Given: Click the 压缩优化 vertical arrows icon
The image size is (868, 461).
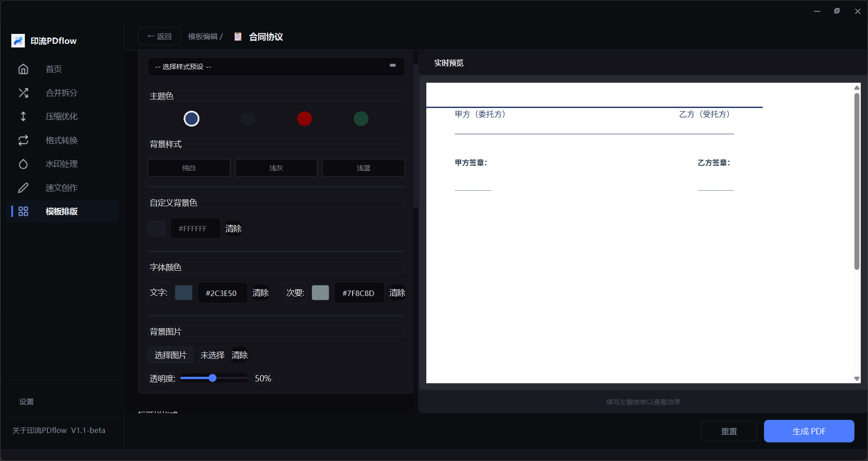Looking at the screenshot, I should [23, 116].
